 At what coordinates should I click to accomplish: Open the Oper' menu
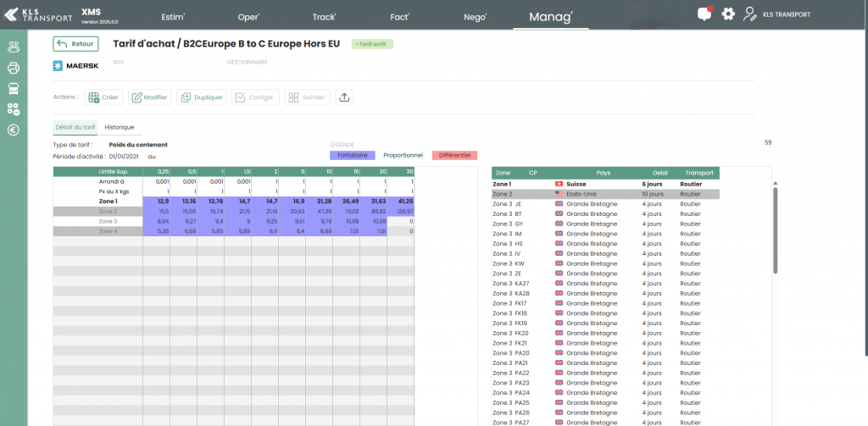248,17
